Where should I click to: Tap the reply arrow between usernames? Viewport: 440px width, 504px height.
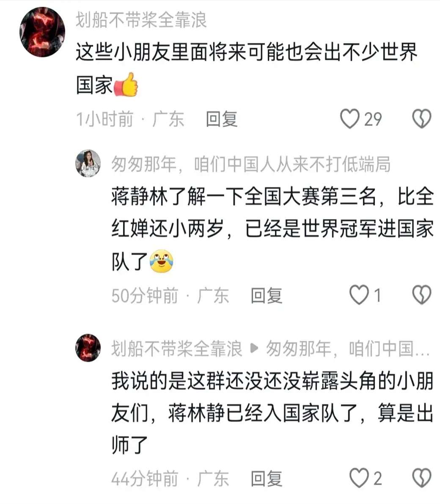pos(254,348)
